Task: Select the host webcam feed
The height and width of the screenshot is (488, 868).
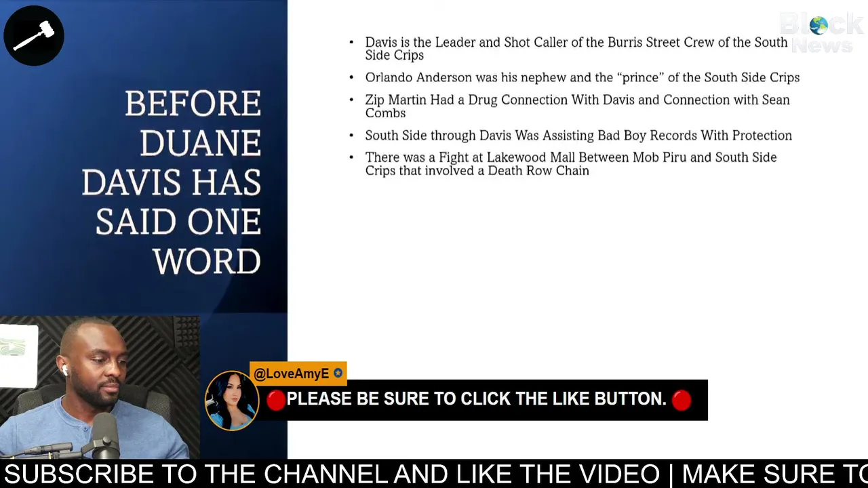Action: click(100, 388)
